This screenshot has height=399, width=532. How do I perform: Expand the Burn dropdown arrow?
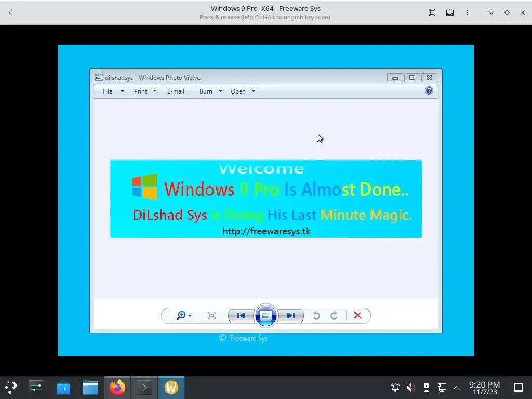(x=220, y=91)
